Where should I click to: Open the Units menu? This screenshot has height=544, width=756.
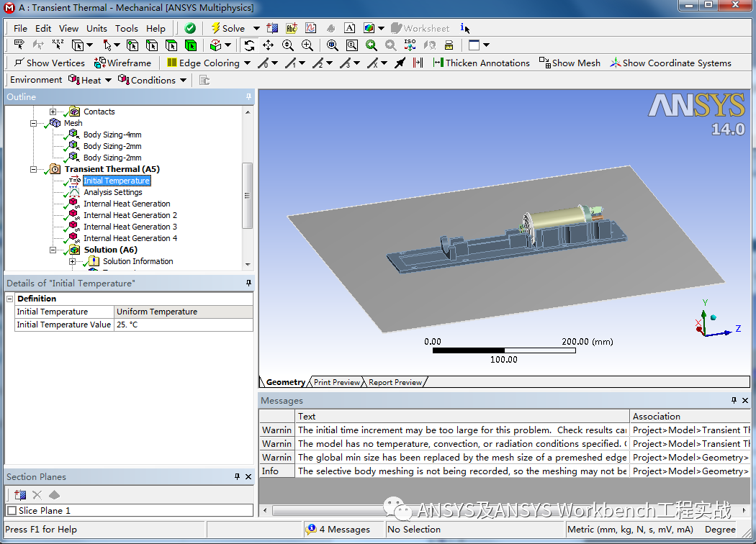pos(96,29)
